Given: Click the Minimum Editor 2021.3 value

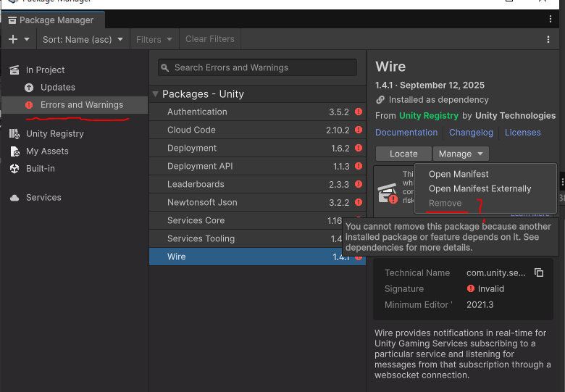Looking at the screenshot, I should coord(480,305).
